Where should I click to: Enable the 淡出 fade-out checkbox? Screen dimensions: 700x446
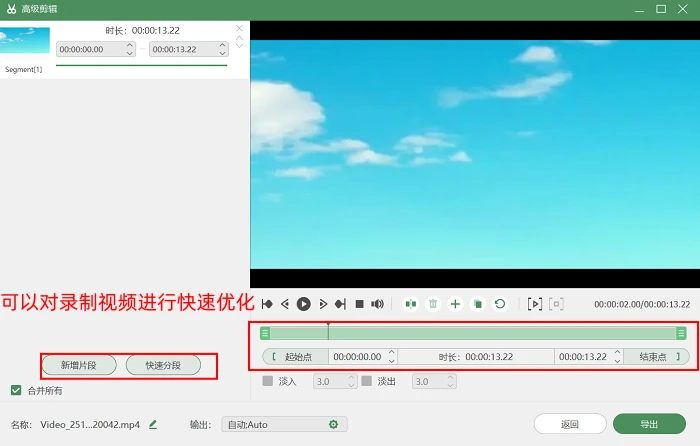pos(367,381)
